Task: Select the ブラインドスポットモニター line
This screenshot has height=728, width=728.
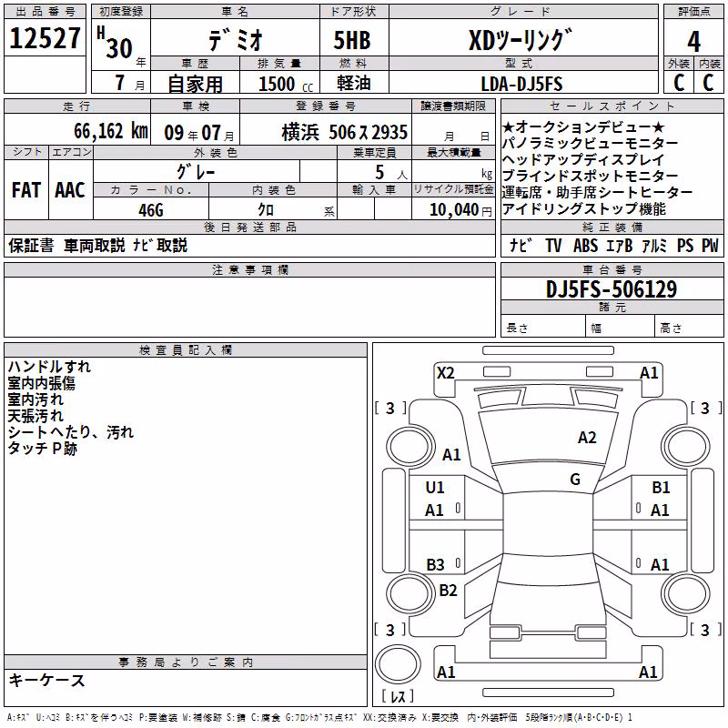Action: tap(590, 176)
